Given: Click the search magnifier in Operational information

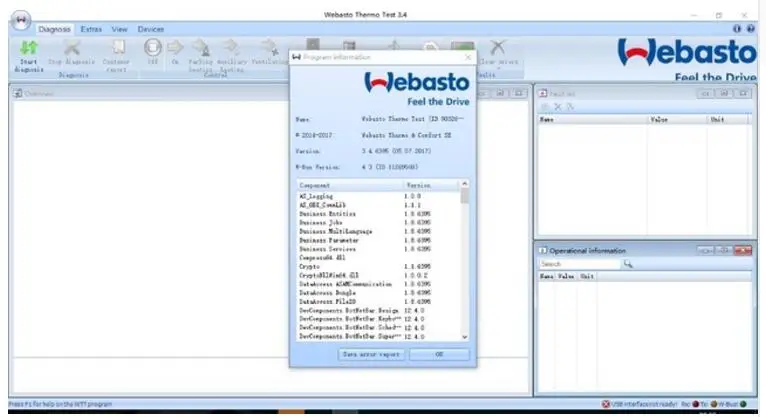Looking at the screenshot, I should click(628, 264).
